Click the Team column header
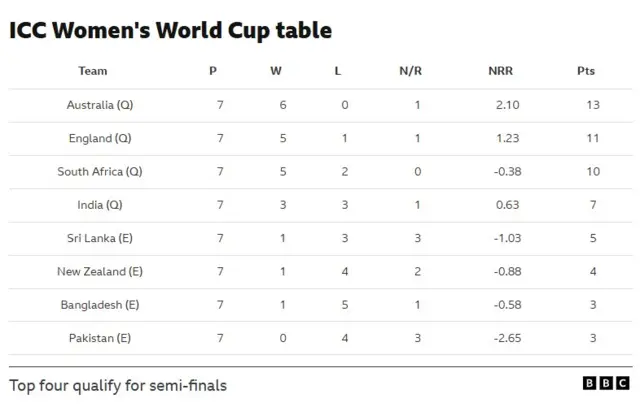This screenshot has width=640, height=407. pyautogui.click(x=93, y=71)
